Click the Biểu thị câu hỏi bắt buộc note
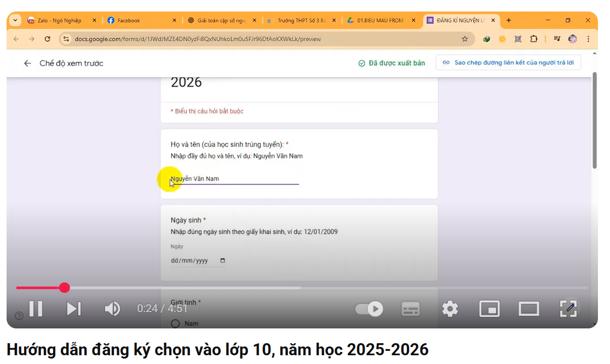This screenshot has width=610, height=364. point(207,111)
